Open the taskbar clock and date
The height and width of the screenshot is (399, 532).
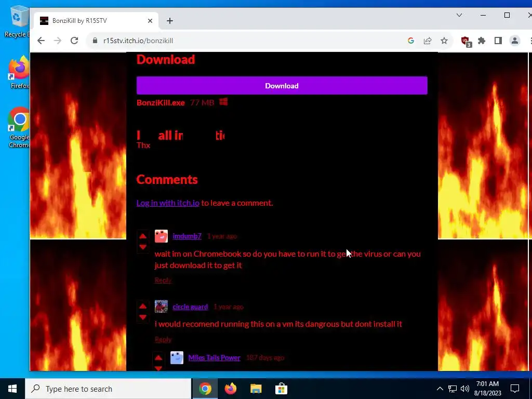487,389
